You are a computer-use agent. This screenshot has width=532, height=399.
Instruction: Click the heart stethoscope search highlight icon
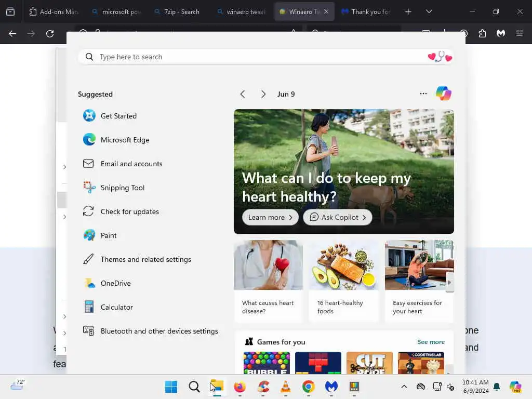pos(440,57)
